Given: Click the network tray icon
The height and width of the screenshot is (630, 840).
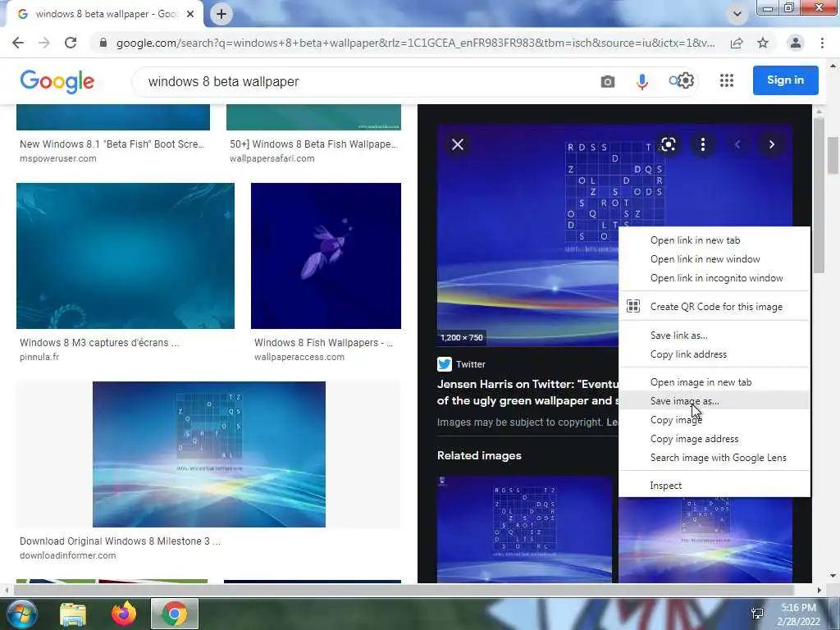Looking at the screenshot, I should tap(757, 614).
